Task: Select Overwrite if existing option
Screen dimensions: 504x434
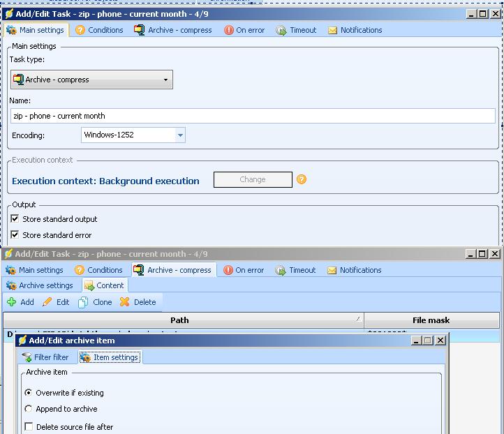Action: [29, 393]
